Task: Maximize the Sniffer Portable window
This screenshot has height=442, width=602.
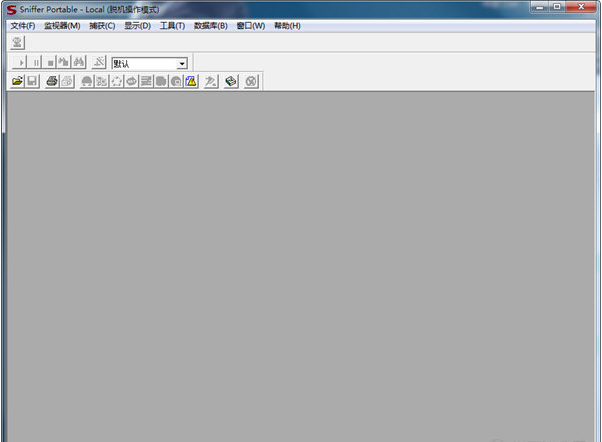Action: (x=557, y=7)
